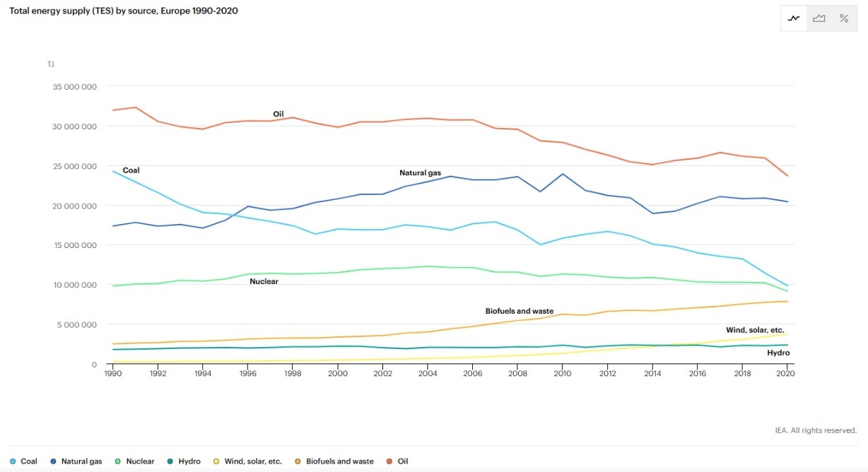
Task: Select the line chart view icon
Action: (x=793, y=18)
